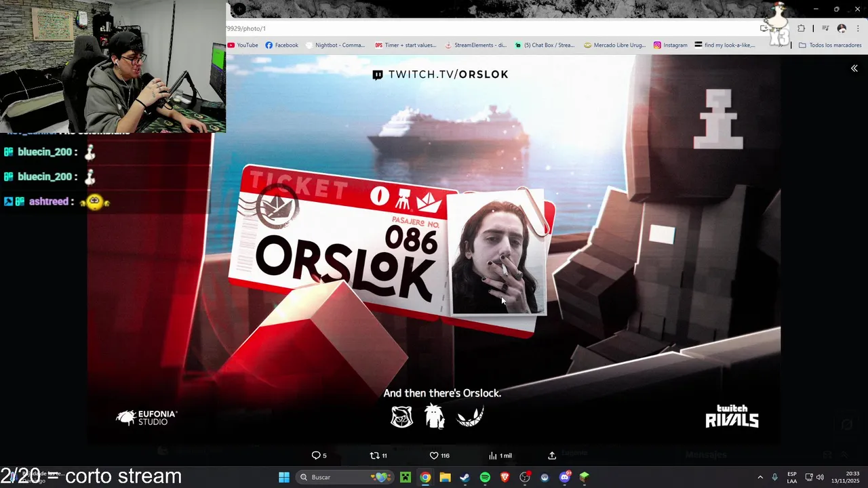Image resolution: width=868 pixels, height=488 pixels.
Task: Open the Todos los marcadores folder
Action: 830,45
